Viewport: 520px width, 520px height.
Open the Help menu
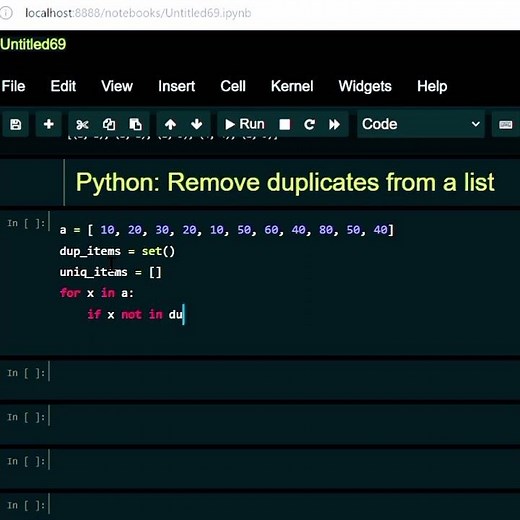432,86
